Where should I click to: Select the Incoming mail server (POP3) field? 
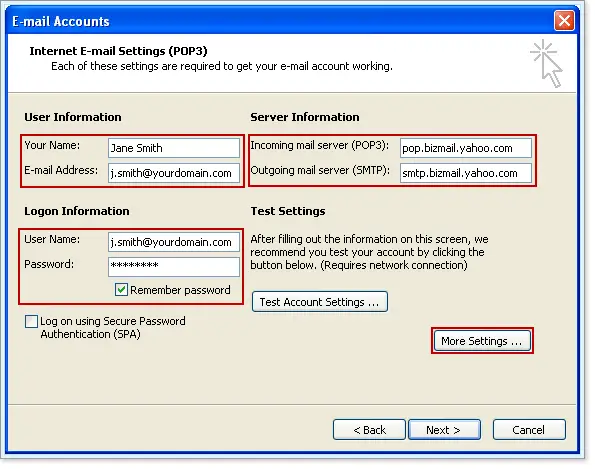click(466, 148)
